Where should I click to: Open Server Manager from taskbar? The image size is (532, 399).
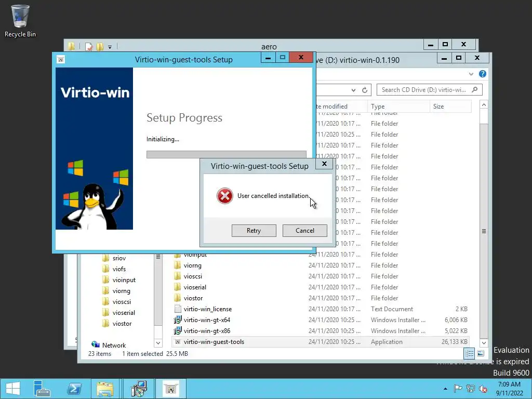coord(42,389)
